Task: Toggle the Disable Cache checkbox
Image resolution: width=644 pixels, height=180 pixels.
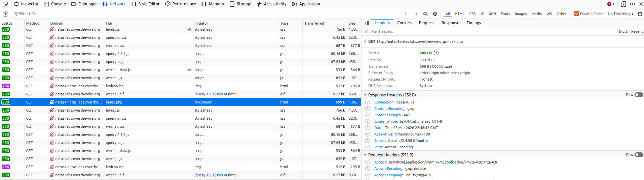Action: (577, 14)
